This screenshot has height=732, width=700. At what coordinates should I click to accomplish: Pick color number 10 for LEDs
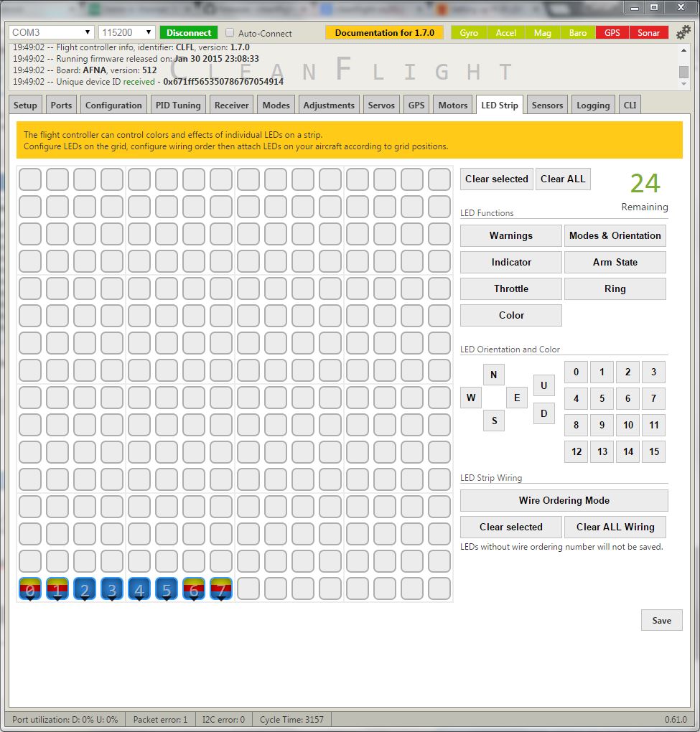point(627,425)
